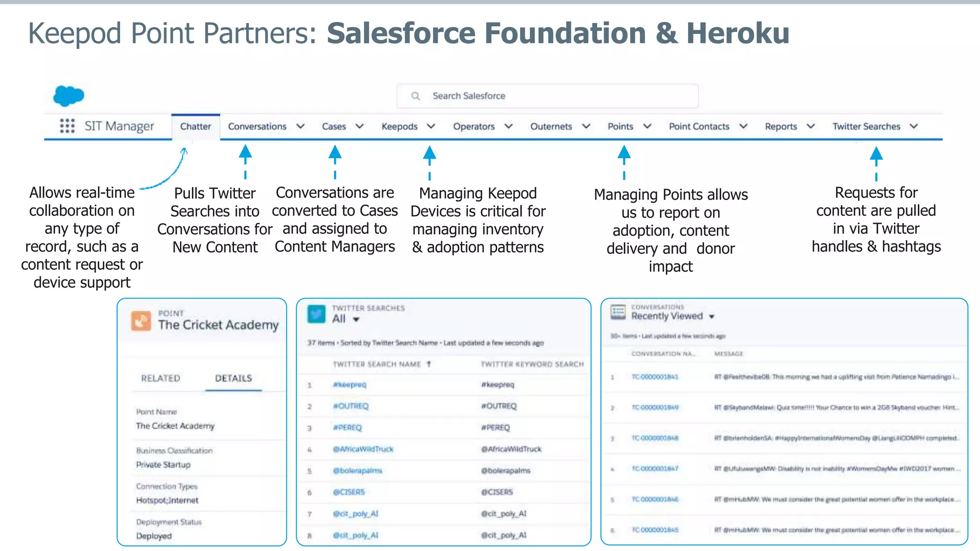The height and width of the screenshot is (551, 980).
Task: Expand the Operators tab chevron
Action: click(508, 126)
